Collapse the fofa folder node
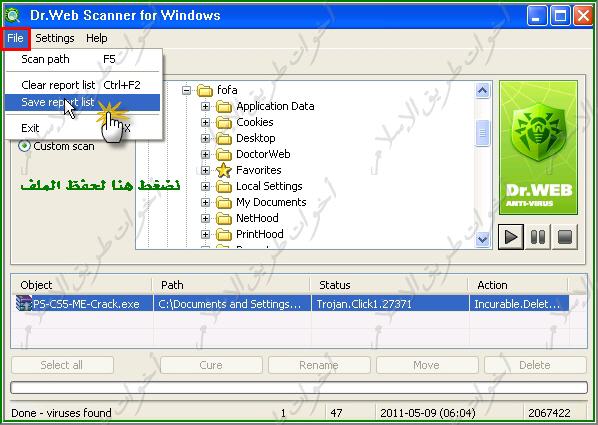 click(186, 90)
